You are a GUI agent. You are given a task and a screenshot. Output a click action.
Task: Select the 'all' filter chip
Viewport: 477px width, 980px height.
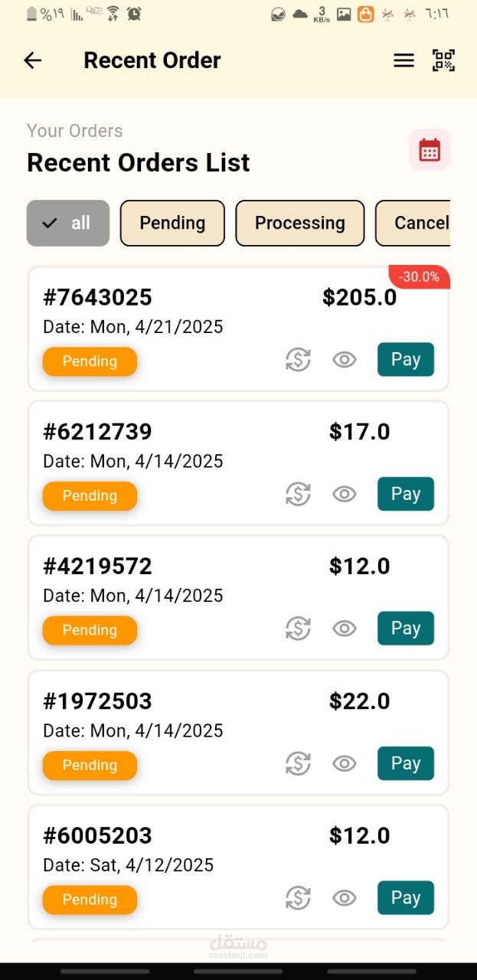pos(68,223)
